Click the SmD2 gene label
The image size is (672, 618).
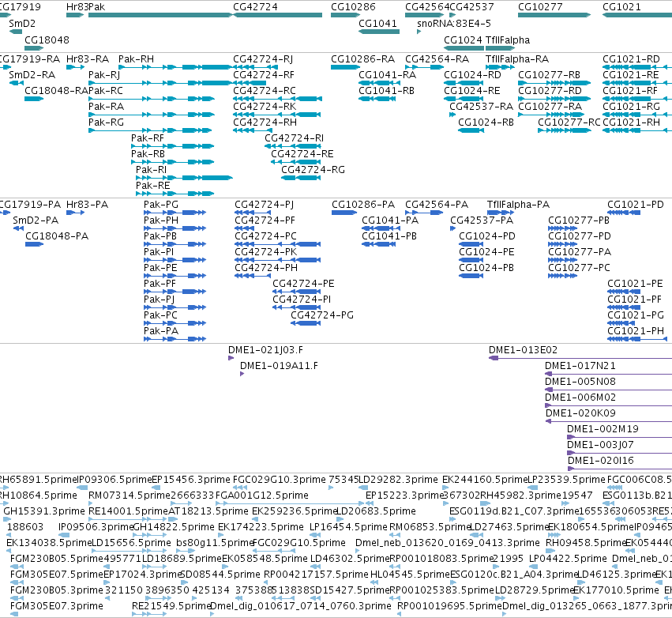click(22, 23)
